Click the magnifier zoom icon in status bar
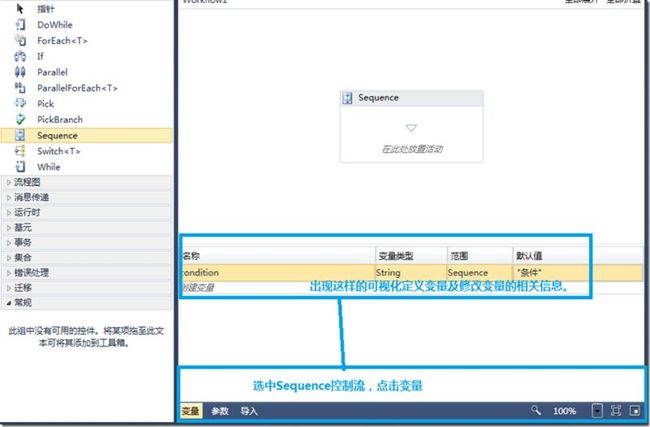Image resolution: width=650 pixels, height=427 pixels. pyautogui.click(x=536, y=410)
